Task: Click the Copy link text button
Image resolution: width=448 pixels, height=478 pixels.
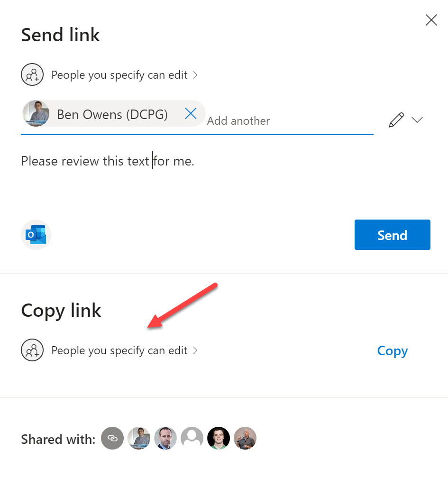Action: point(392,350)
